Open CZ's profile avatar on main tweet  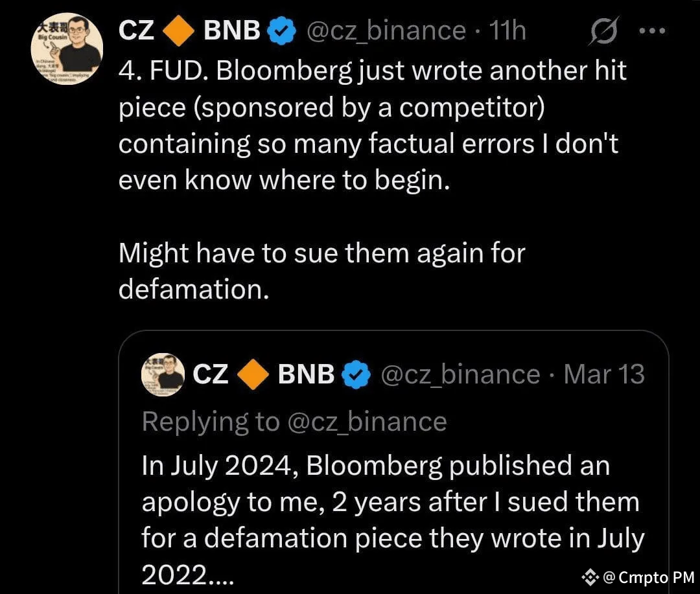pyautogui.click(x=67, y=49)
